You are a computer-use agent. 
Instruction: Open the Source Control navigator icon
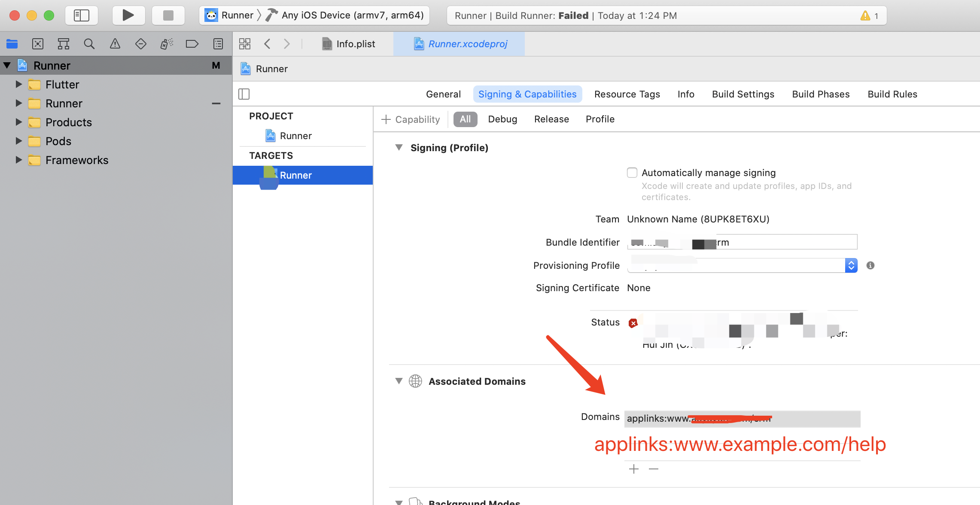pos(38,44)
